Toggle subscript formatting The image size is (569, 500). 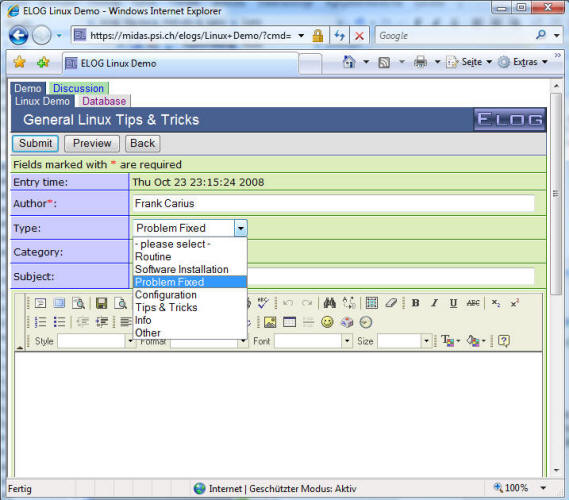(x=496, y=303)
